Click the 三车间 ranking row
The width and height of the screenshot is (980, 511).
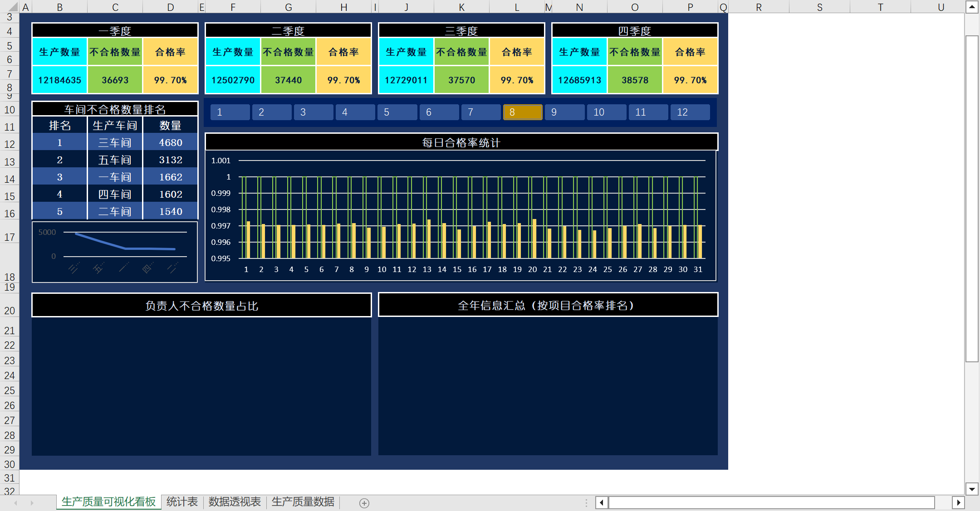point(115,142)
